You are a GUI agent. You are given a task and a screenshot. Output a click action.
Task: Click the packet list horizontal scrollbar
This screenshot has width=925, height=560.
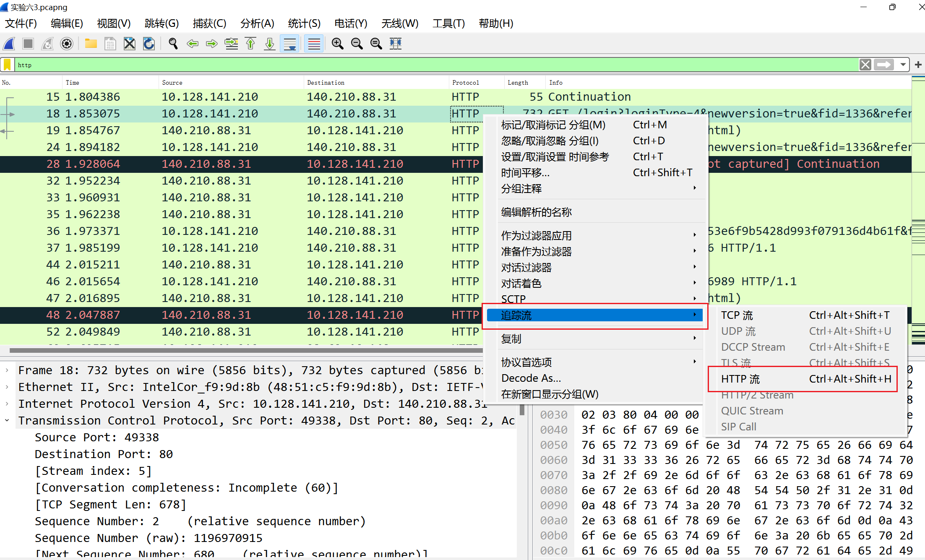[x=243, y=350]
